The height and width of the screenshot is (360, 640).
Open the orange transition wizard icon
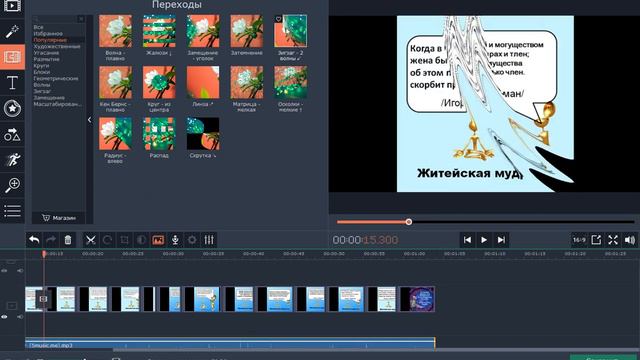coord(158,240)
